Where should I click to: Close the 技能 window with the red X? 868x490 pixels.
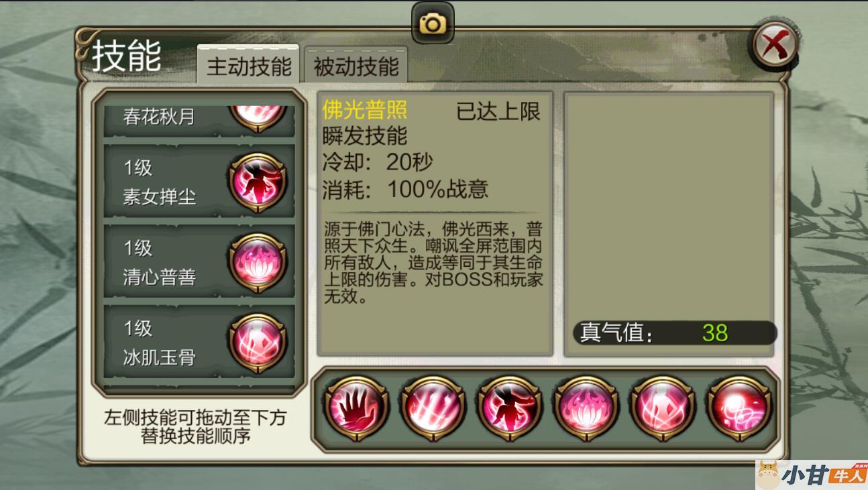pos(775,46)
